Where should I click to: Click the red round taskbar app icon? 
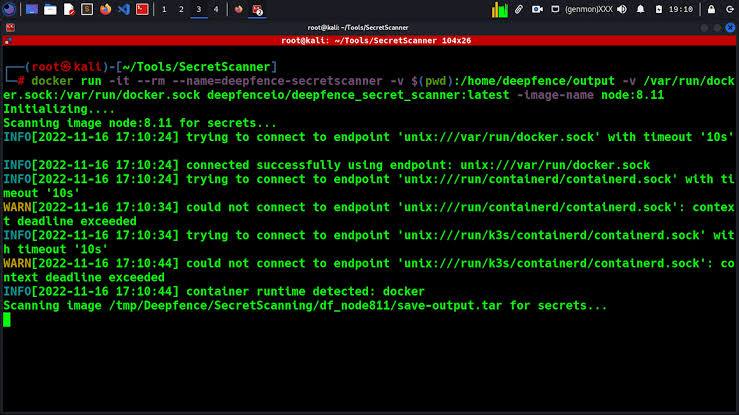238,9
